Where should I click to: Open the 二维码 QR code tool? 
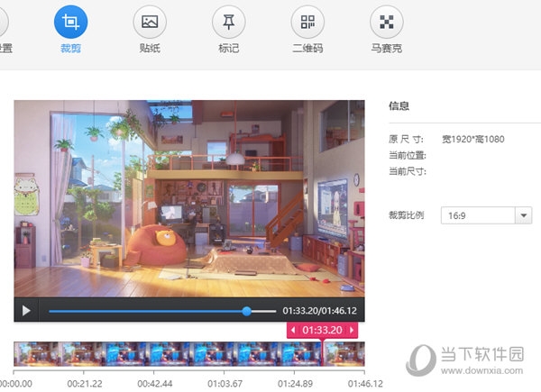tap(307, 22)
